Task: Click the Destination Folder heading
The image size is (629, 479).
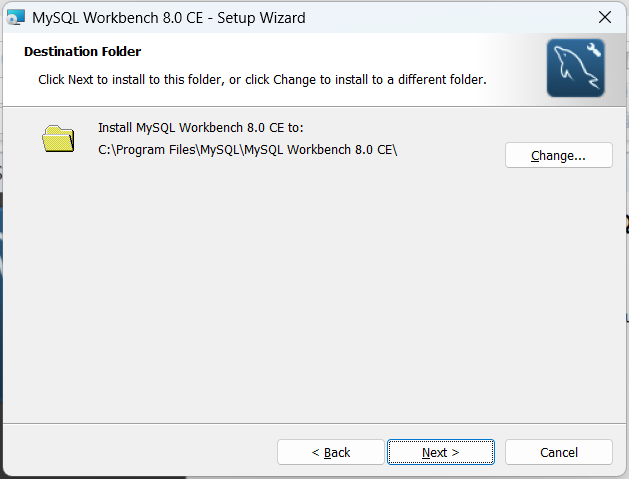Action: pyautogui.click(x=82, y=51)
